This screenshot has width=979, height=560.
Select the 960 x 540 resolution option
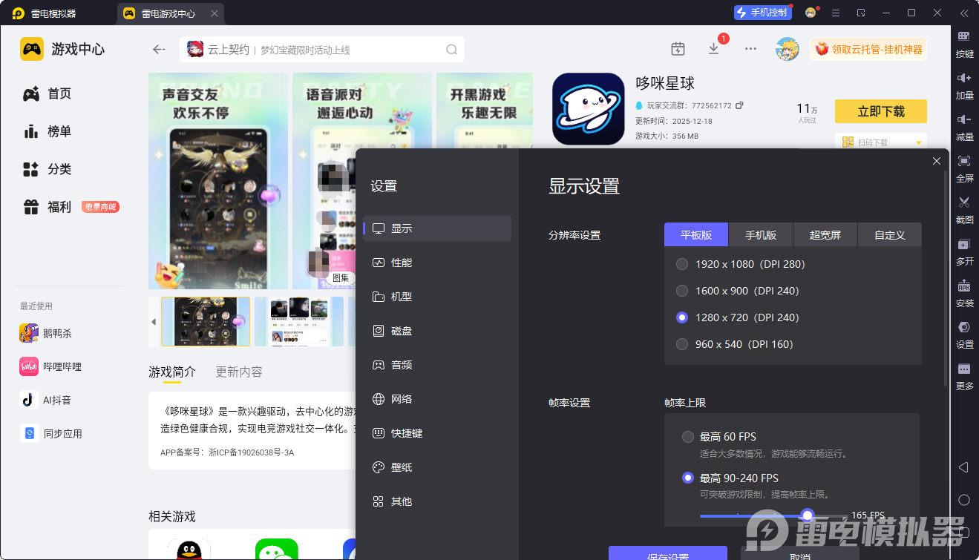point(682,344)
